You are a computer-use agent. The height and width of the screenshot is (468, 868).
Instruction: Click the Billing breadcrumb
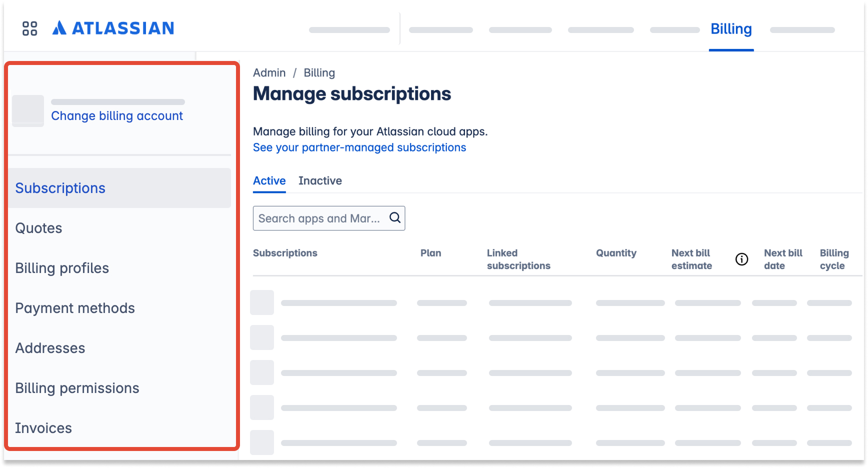[x=319, y=72]
